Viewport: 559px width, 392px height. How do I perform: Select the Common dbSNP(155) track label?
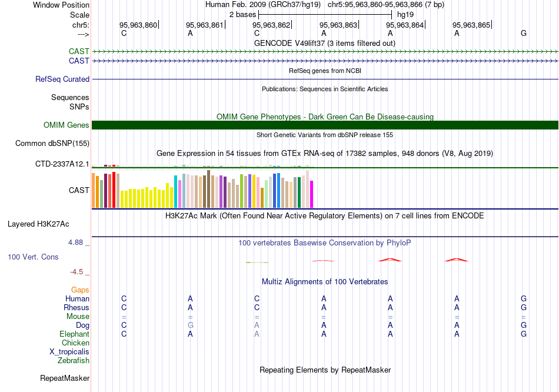52,143
